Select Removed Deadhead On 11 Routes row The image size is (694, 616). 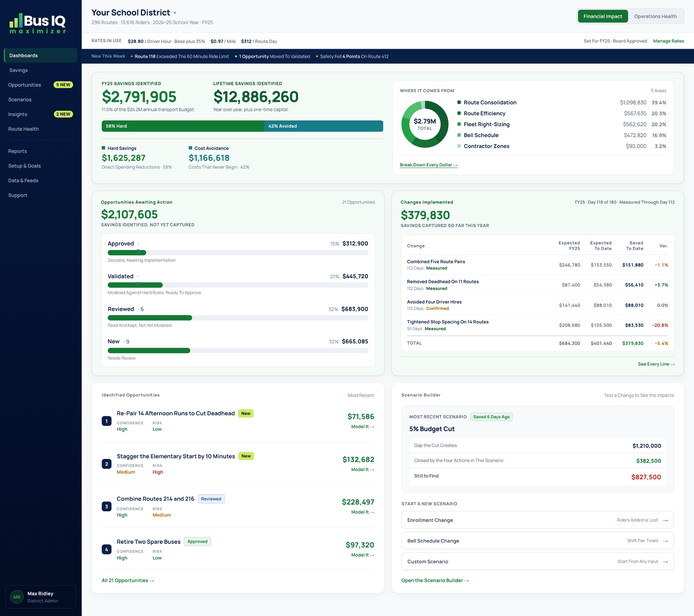[x=537, y=285]
